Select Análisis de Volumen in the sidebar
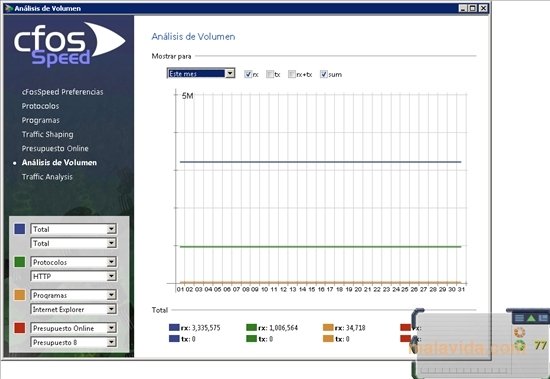The height and width of the screenshot is (379, 550). 59,162
